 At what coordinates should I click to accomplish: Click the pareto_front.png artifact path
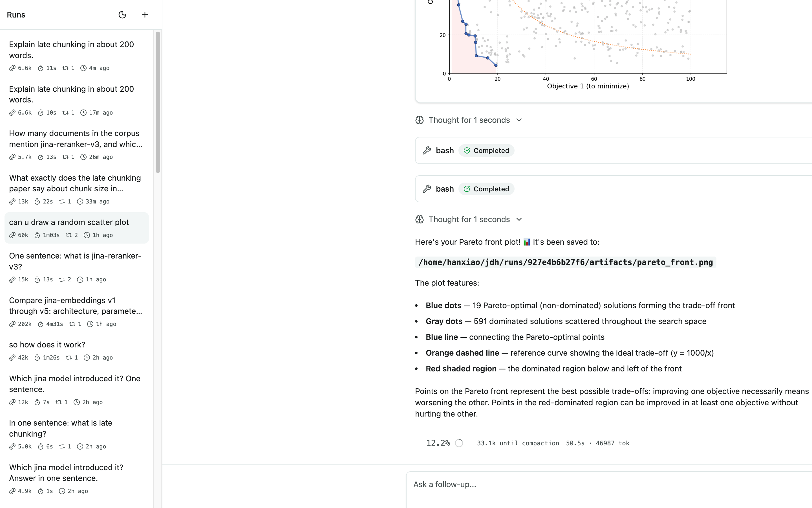click(x=565, y=262)
